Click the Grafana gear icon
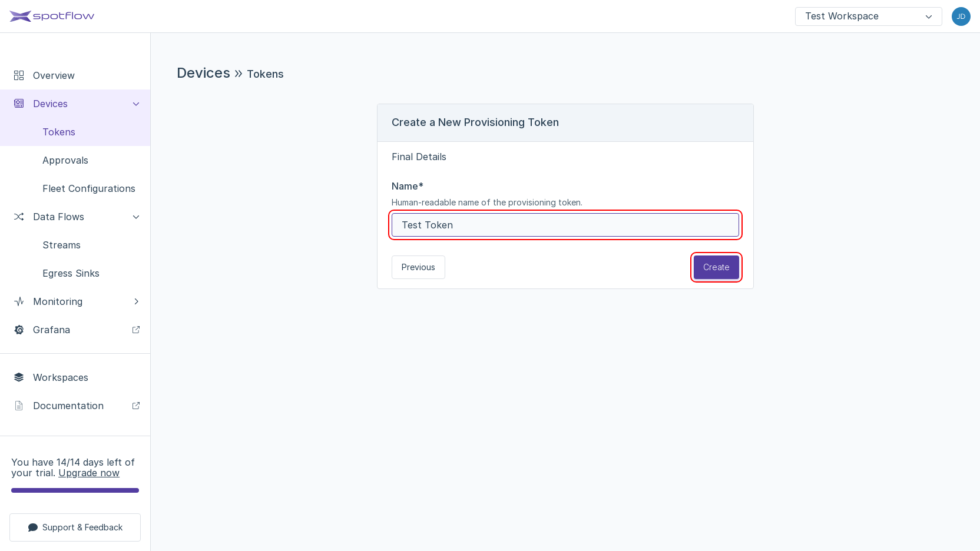 point(19,330)
